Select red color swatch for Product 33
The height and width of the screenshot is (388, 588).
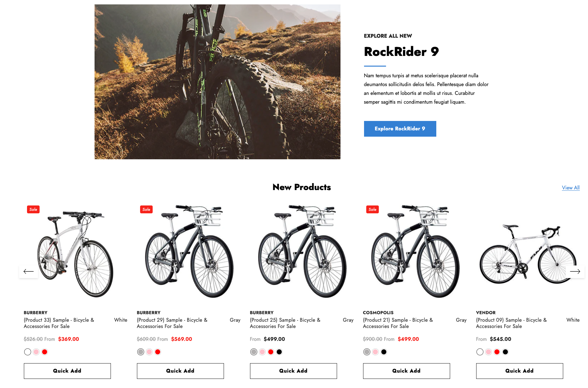click(45, 352)
